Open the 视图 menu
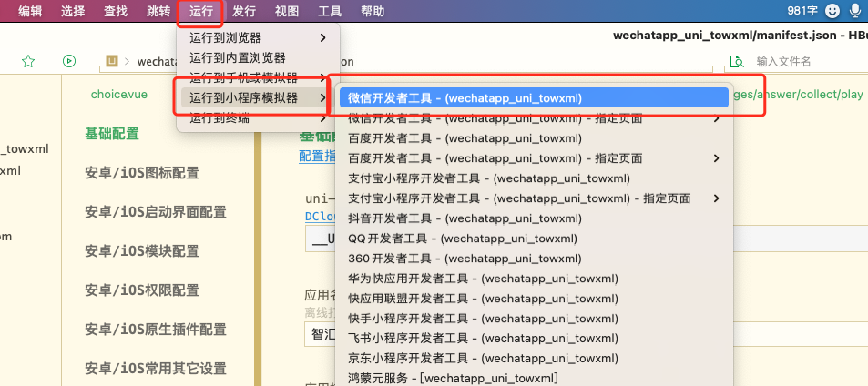This screenshot has width=868, height=386. (287, 11)
